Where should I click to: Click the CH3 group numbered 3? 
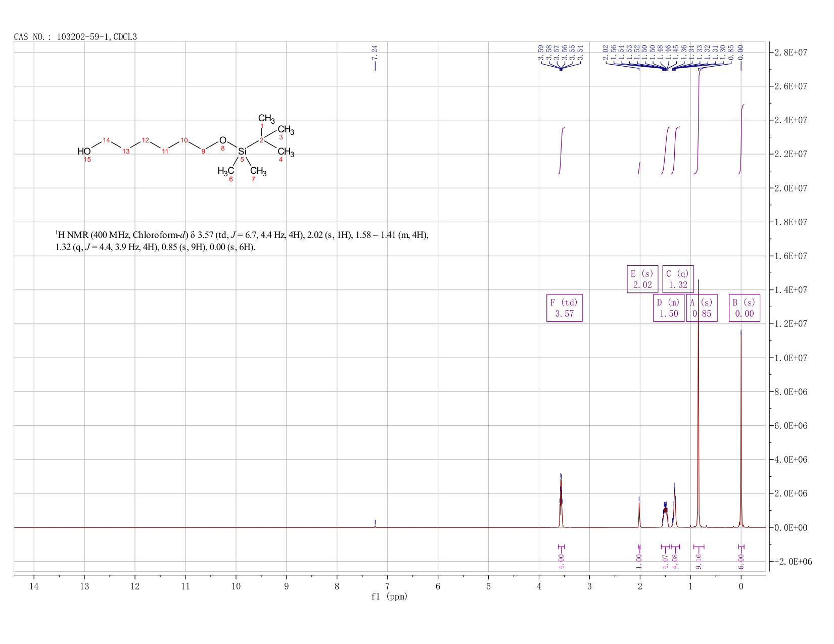(x=286, y=129)
